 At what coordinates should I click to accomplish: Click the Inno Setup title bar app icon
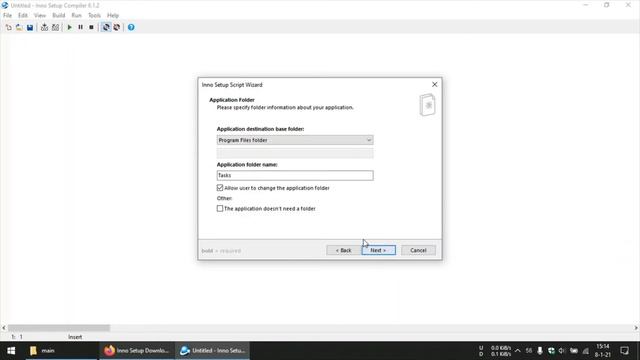click(x=5, y=5)
